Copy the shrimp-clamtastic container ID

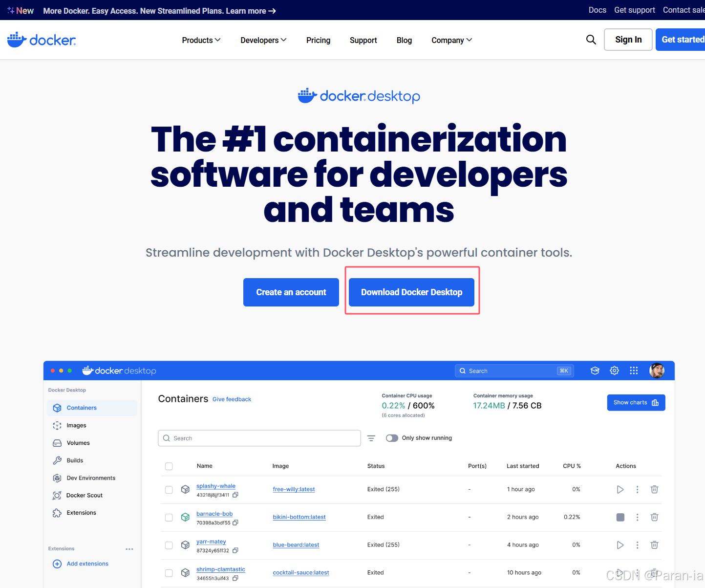[235, 579]
